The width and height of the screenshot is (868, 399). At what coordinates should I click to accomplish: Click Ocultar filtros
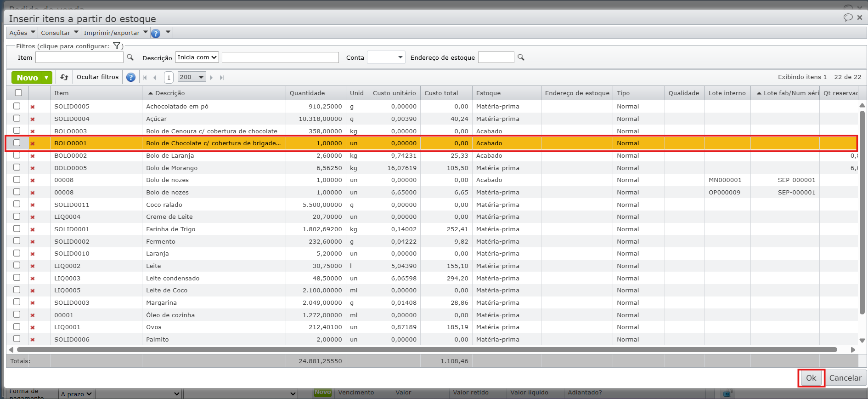[97, 77]
